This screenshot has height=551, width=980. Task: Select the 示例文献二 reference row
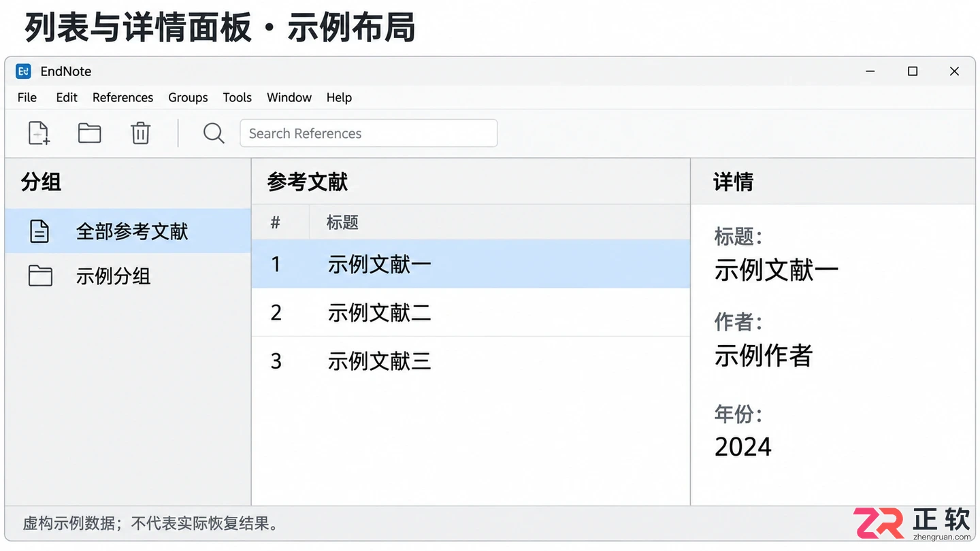(x=471, y=312)
